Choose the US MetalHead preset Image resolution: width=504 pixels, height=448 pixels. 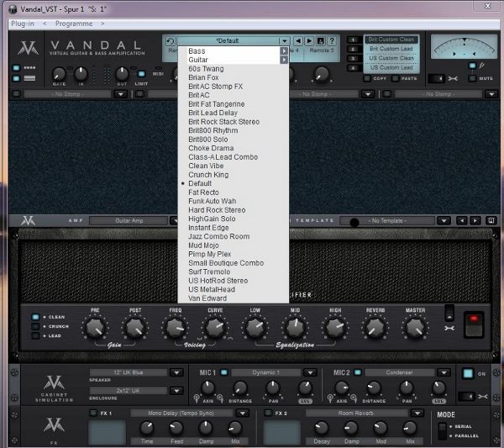[212, 289]
